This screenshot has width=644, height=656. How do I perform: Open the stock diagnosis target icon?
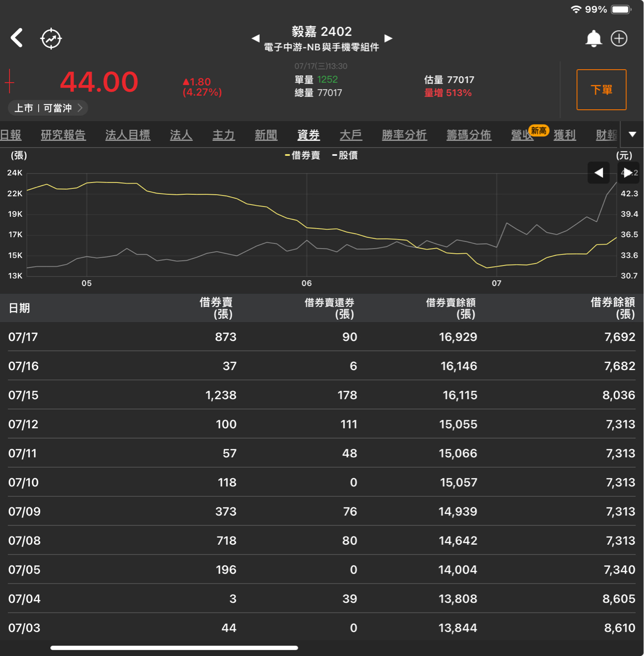pyautogui.click(x=51, y=38)
